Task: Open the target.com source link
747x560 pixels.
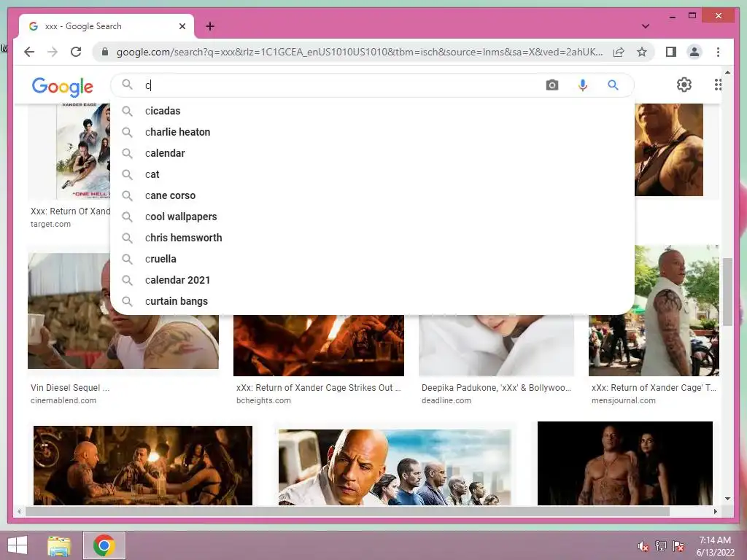Action: point(50,225)
